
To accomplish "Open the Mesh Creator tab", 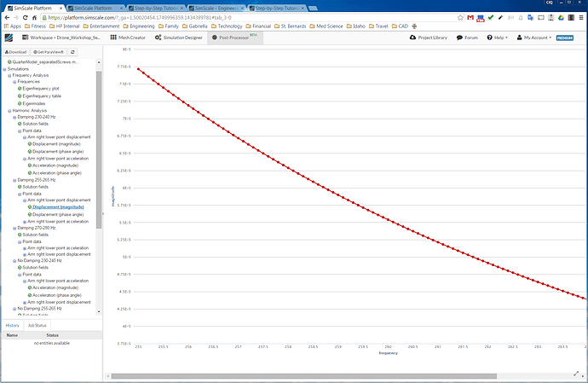I will point(128,38).
